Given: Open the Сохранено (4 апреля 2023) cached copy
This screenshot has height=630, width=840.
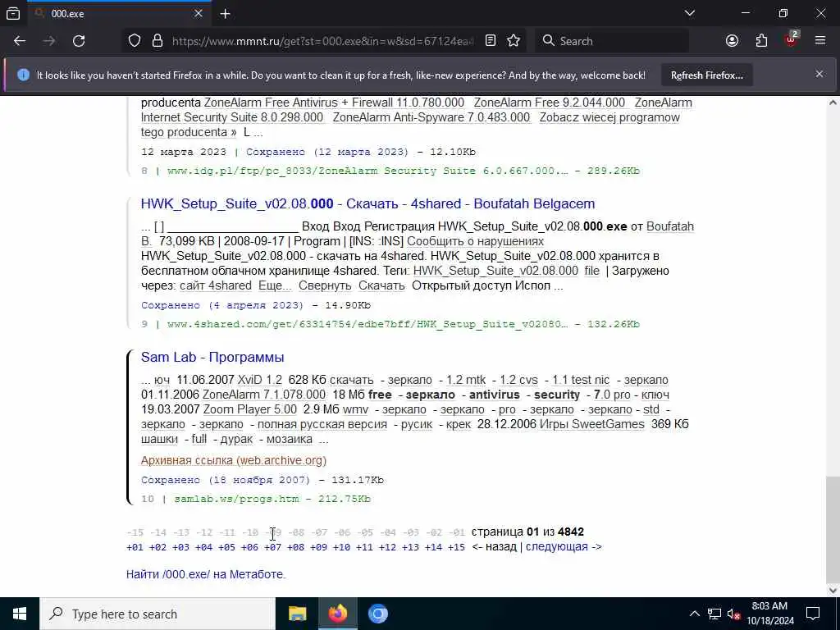Looking at the screenshot, I should tap(221, 305).
